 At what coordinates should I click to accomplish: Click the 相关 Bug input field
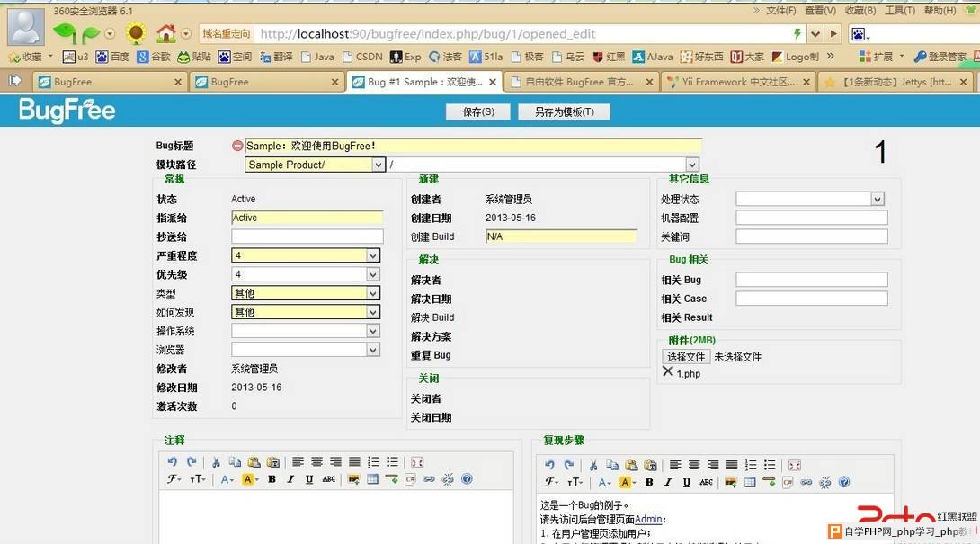coord(811,280)
